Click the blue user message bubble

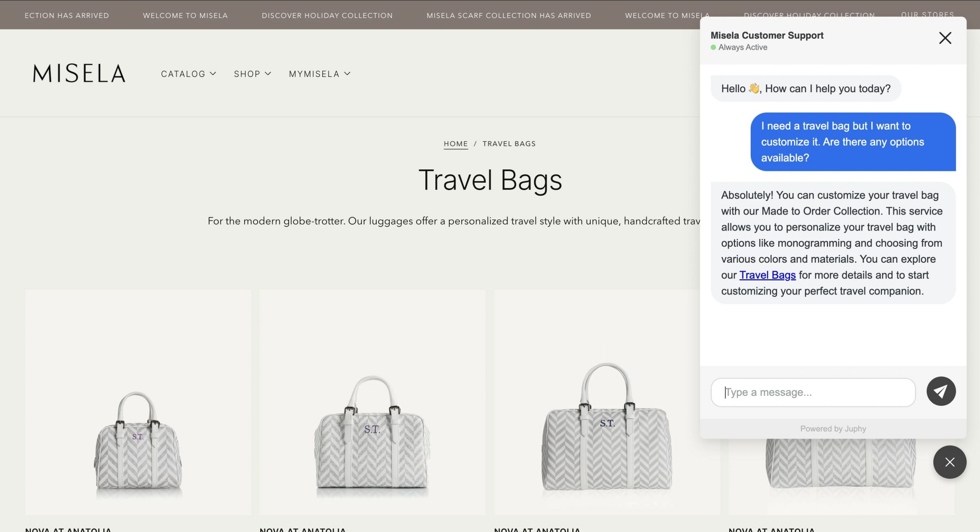tap(853, 142)
